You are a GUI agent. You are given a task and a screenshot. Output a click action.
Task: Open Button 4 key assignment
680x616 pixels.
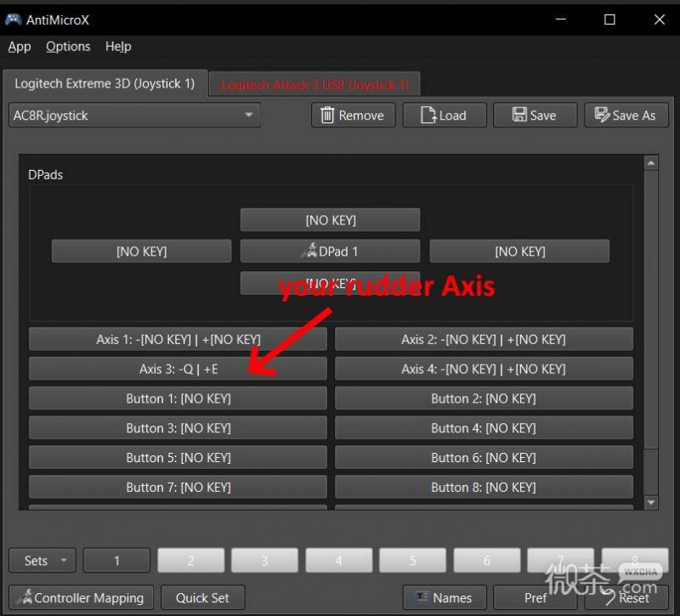(484, 428)
